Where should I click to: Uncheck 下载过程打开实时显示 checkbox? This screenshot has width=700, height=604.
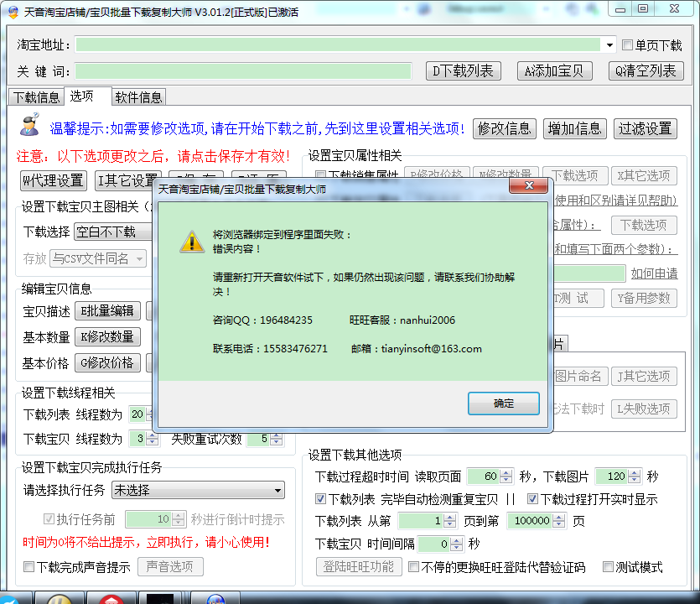point(532,499)
